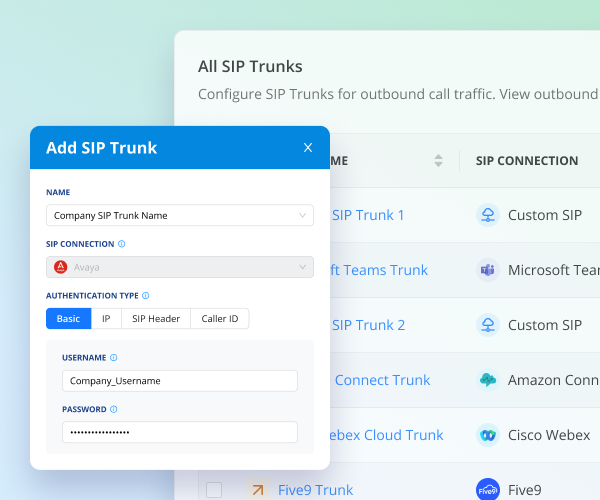Select the IP authentication tab
The width and height of the screenshot is (600, 500).
(106, 319)
